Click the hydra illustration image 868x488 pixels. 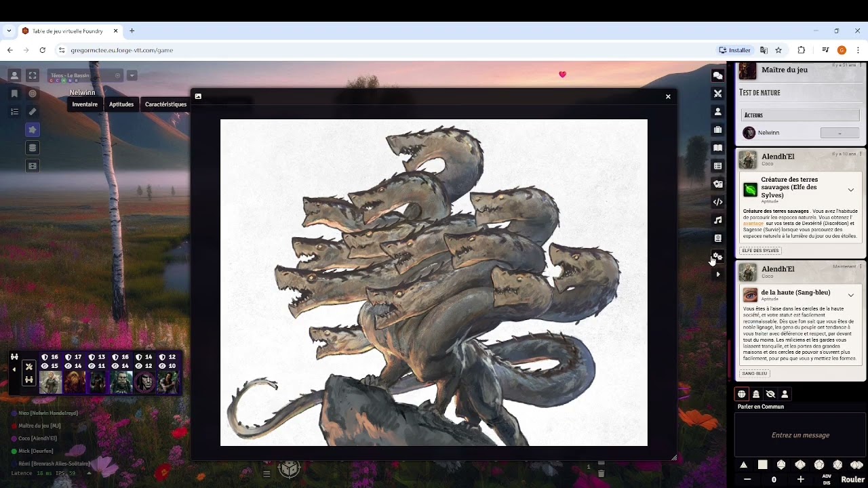tap(434, 283)
